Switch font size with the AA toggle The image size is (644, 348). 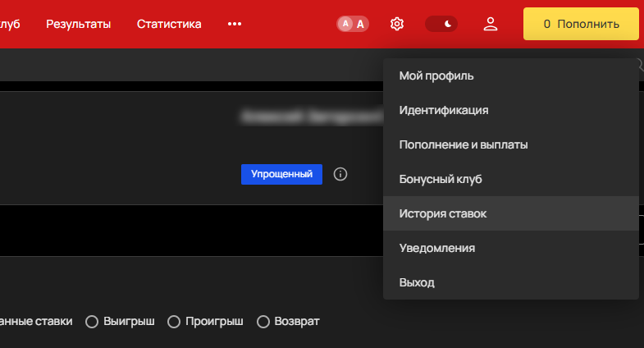pos(353,24)
